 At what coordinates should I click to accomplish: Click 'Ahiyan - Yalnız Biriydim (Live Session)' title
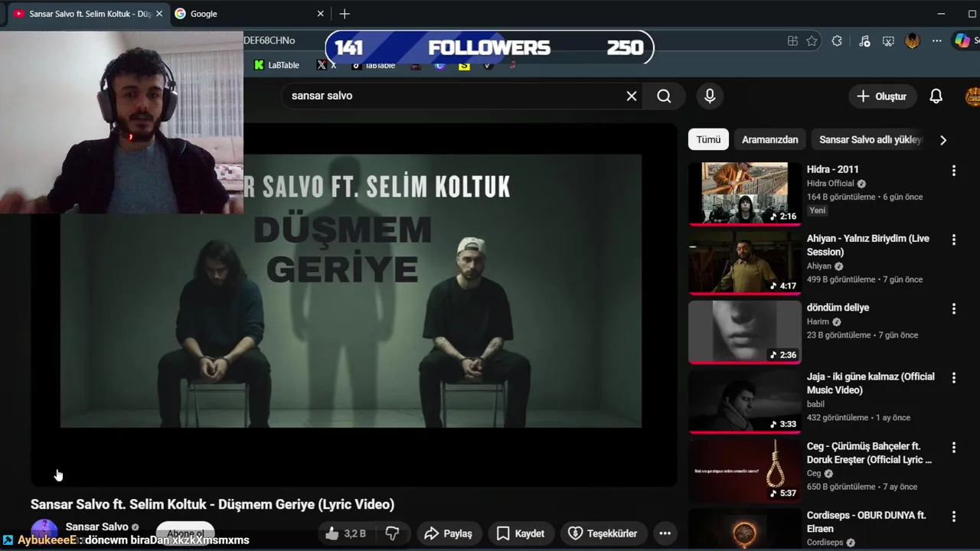[867, 245]
